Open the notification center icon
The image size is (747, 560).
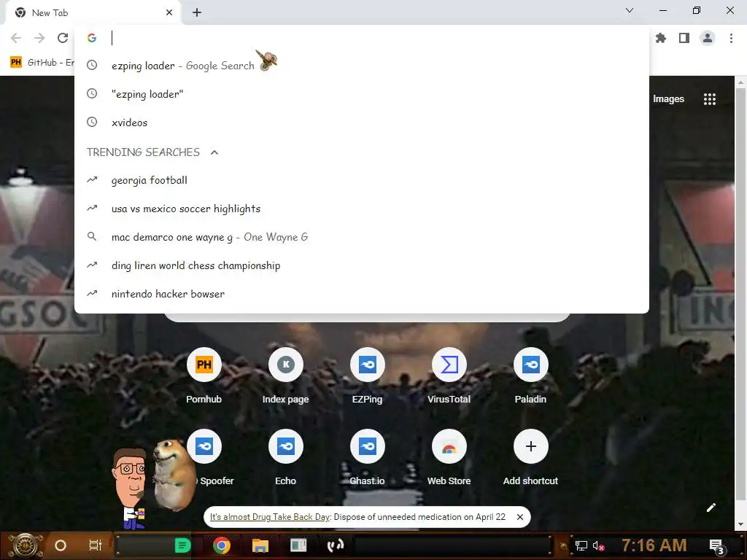(716, 546)
